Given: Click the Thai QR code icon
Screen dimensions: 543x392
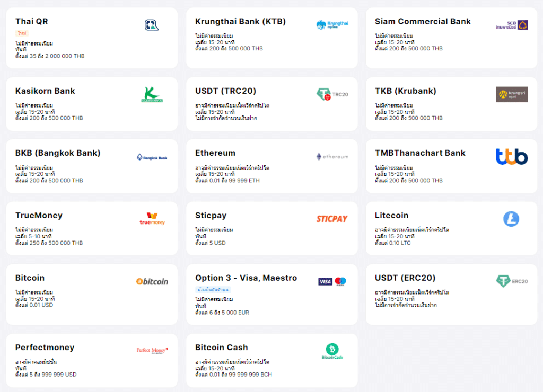Looking at the screenshot, I should tap(152, 25).
